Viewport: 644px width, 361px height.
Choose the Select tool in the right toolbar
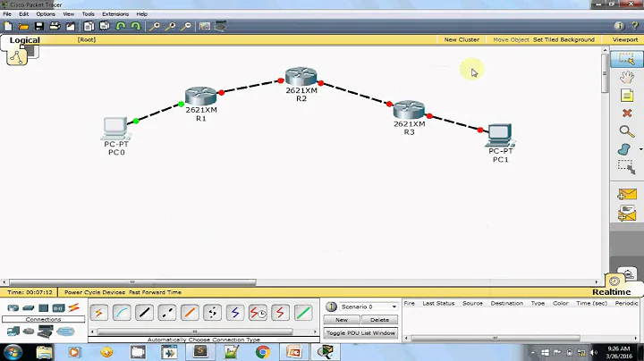tap(627, 59)
